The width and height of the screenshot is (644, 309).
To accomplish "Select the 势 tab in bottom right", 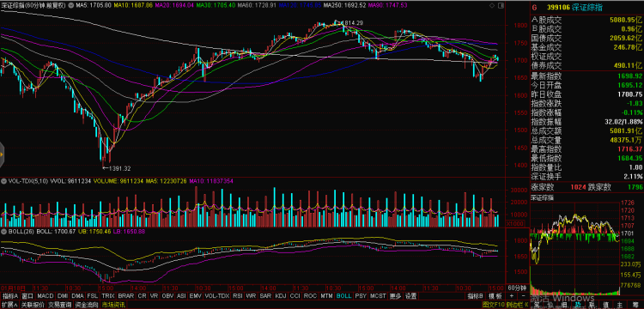I will (578, 305).
